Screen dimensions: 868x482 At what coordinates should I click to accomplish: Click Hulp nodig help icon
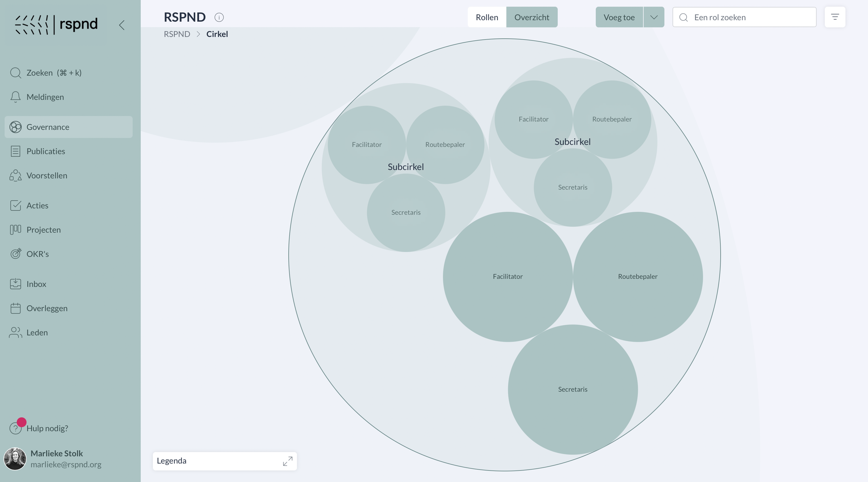[x=16, y=428]
